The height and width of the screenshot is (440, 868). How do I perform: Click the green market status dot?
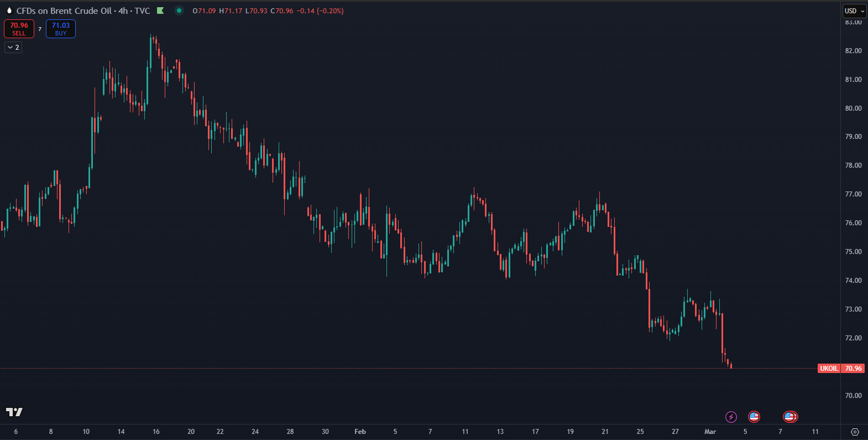(x=179, y=11)
